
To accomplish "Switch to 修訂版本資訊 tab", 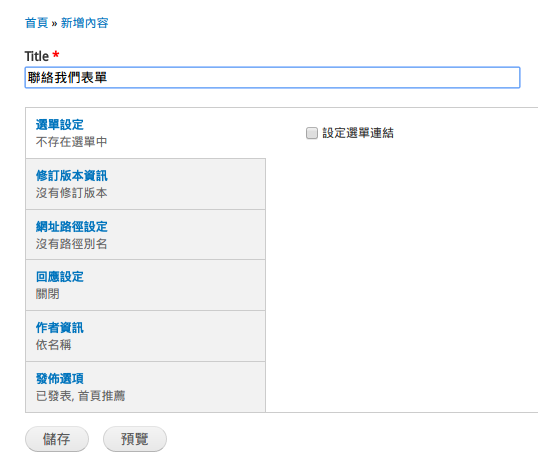I will point(145,184).
